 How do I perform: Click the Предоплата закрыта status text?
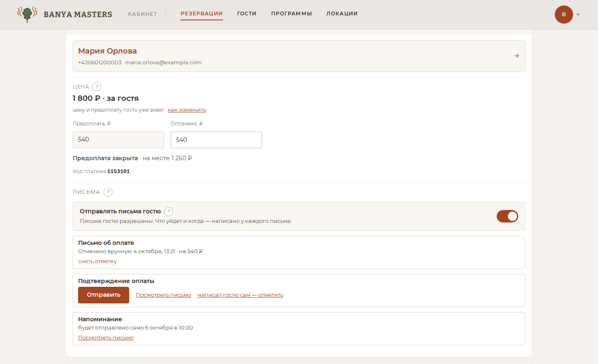pyautogui.click(x=105, y=158)
